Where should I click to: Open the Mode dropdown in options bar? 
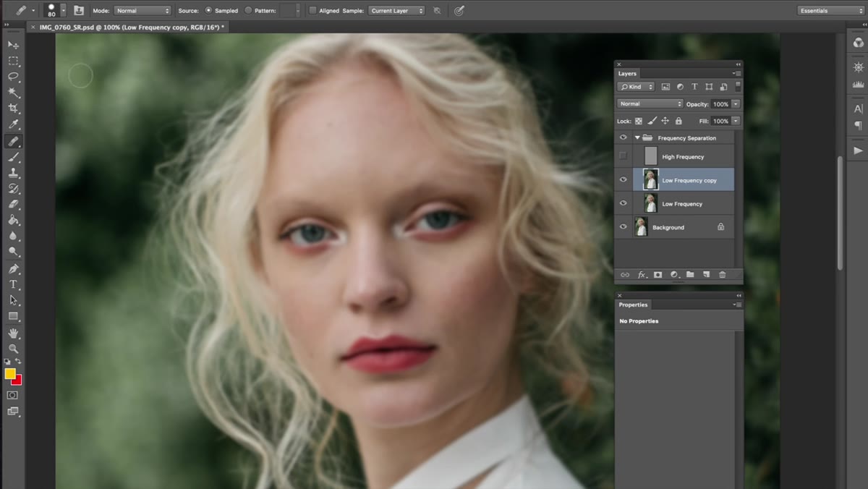coord(142,11)
